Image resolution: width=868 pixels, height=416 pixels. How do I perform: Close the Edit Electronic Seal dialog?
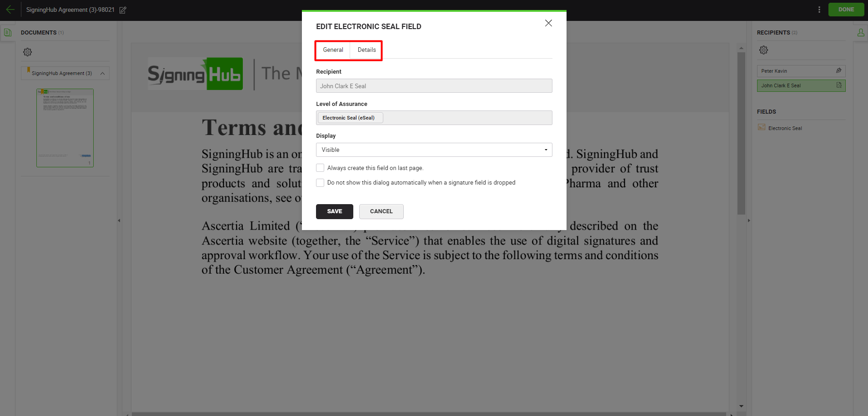click(548, 23)
